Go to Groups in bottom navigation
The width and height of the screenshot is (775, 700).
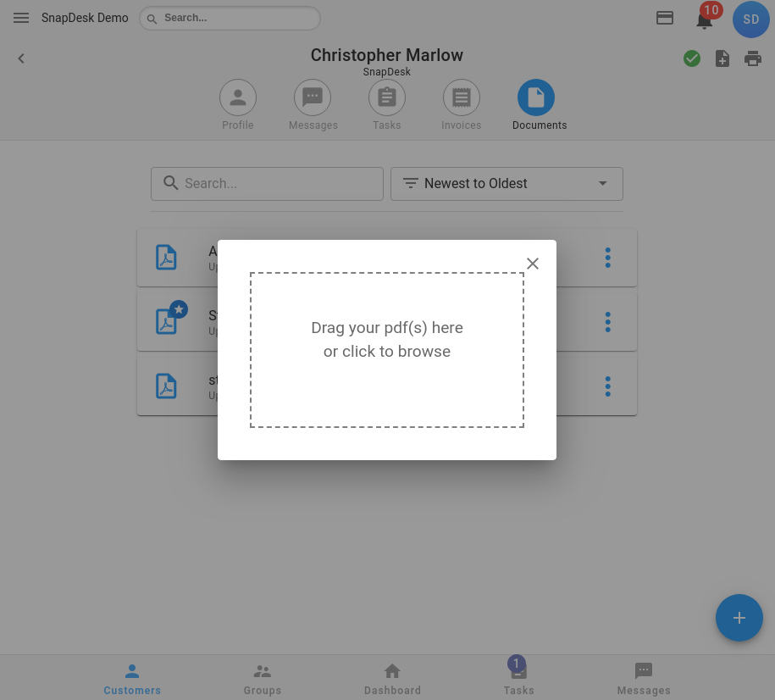point(263,679)
